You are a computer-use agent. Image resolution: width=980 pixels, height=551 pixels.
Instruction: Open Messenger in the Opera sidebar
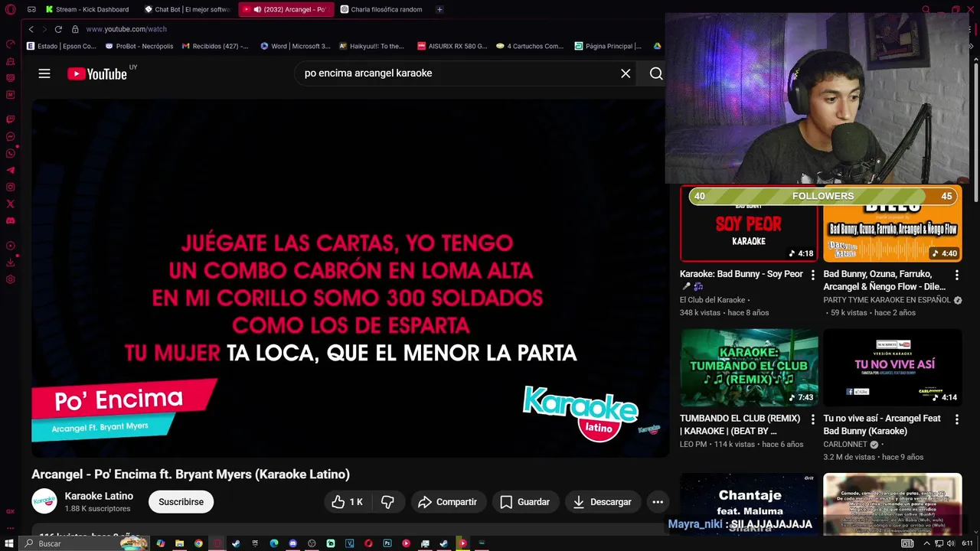[x=11, y=137]
